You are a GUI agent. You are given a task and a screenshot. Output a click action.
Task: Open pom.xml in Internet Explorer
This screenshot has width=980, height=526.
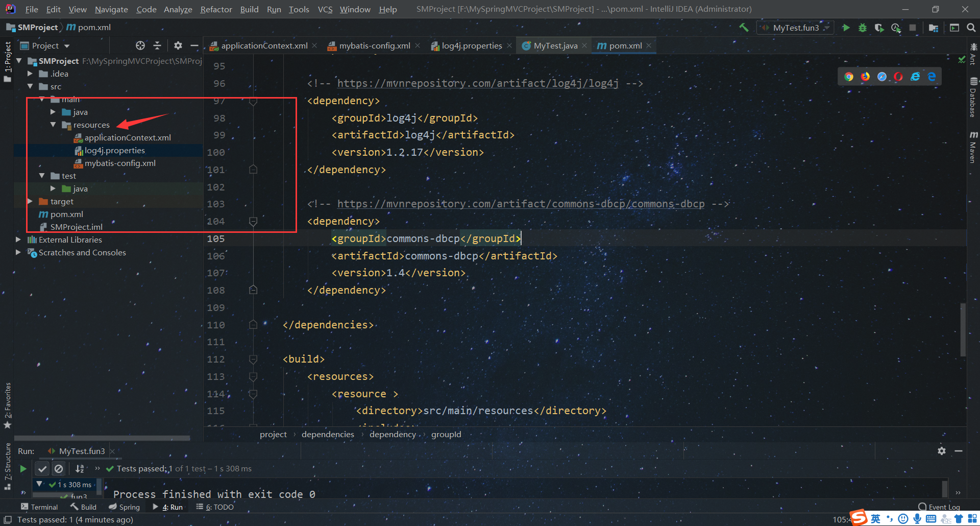pyautogui.click(x=915, y=77)
